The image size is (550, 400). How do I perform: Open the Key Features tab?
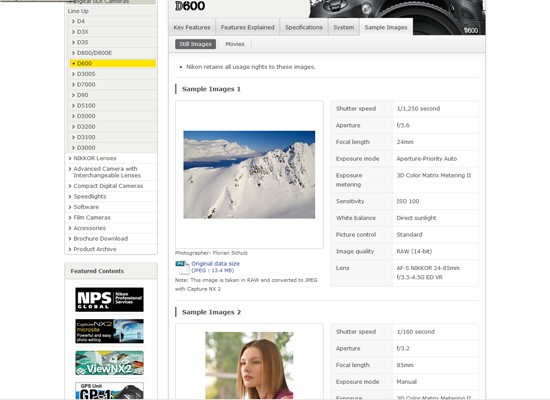(192, 27)
